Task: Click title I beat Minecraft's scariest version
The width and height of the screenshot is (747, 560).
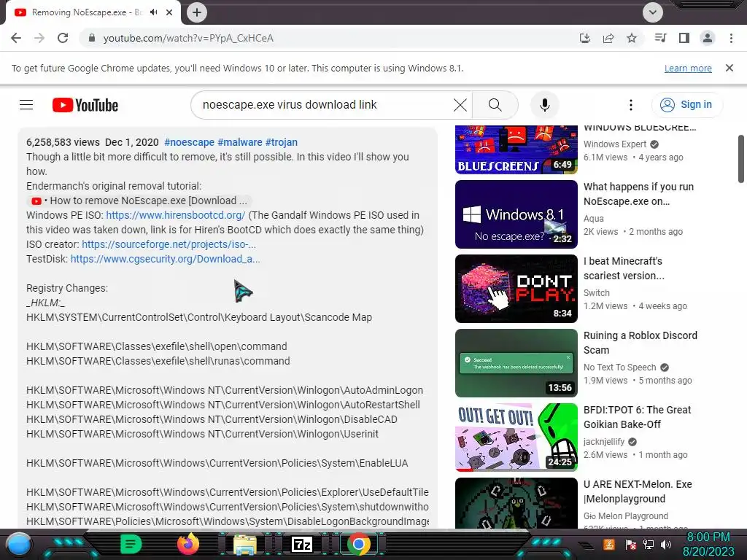Action: (624, 268)
